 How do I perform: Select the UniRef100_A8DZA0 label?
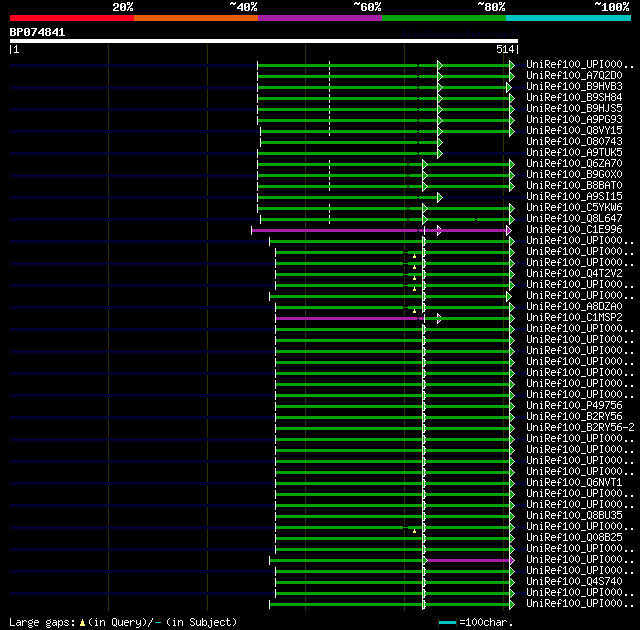(574, 307)
